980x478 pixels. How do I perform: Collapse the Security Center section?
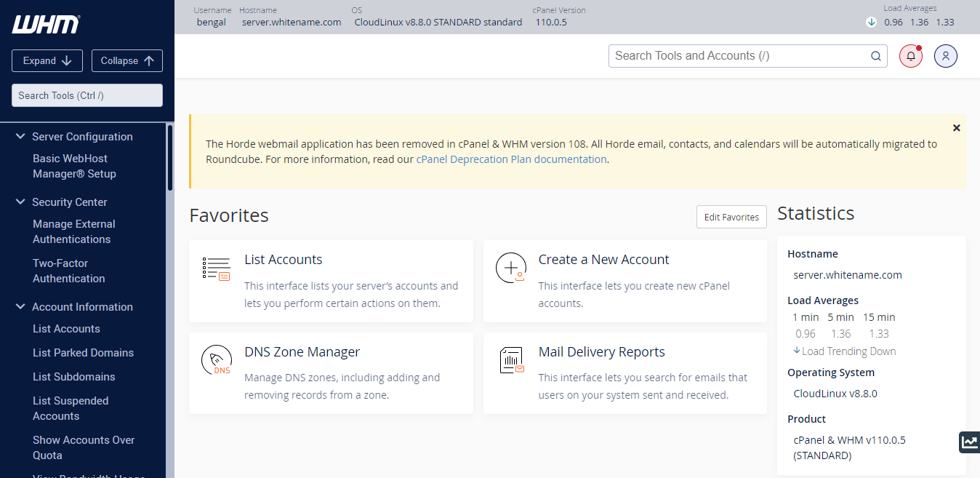(x=20, y=202)
